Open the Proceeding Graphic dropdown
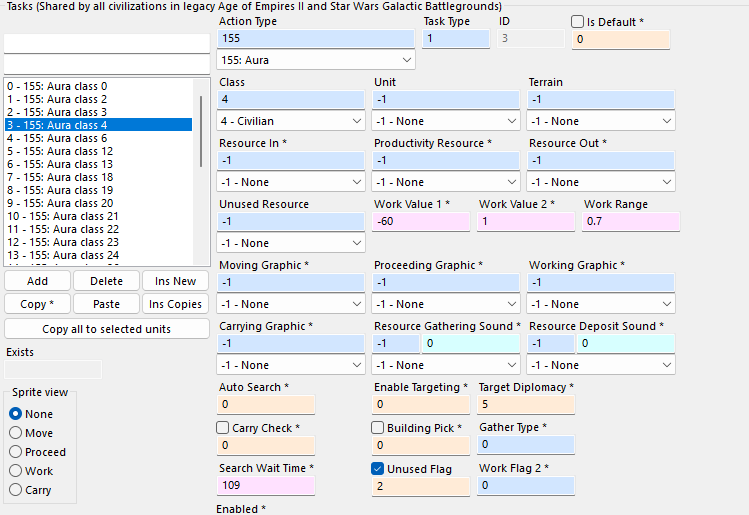 pyautogui.click(x=446, y=304)
